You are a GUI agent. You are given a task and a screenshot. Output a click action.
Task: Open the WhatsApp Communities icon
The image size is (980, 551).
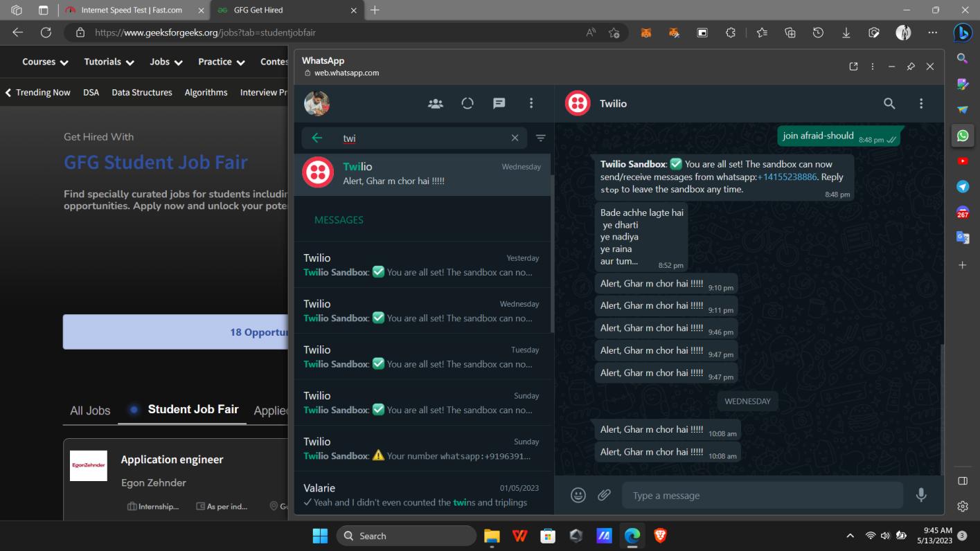(436, 104)
